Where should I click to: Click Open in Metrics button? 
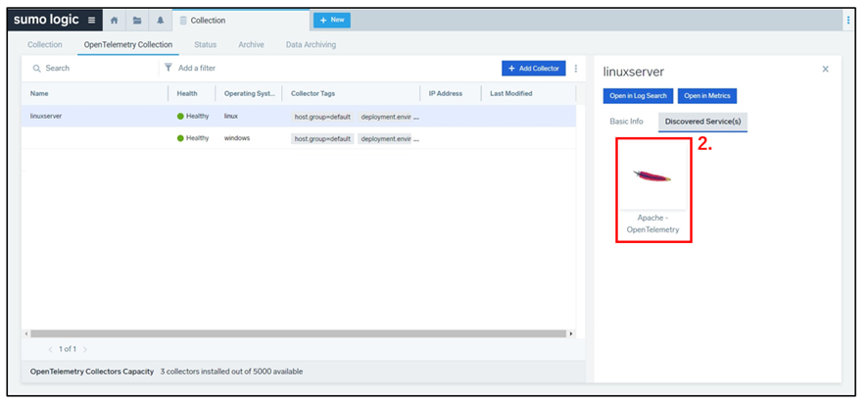707,96
